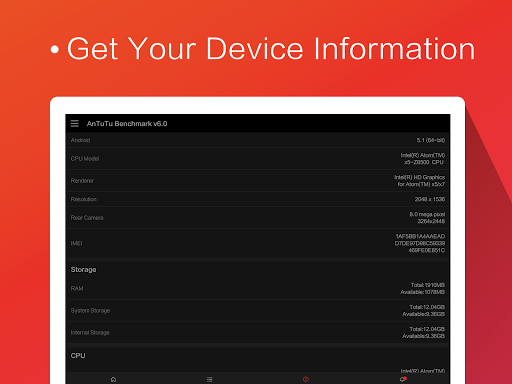The width and height of the screenshot is (512, 384).
Task: Click the Intel HD Graphics renderer value
Action: pos(420,181)
